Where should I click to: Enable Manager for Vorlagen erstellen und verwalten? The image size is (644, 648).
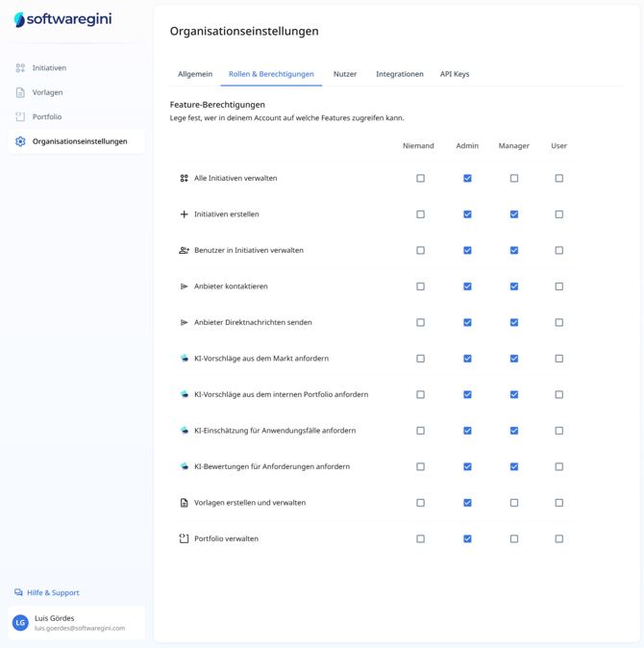[x=514, y=503]
